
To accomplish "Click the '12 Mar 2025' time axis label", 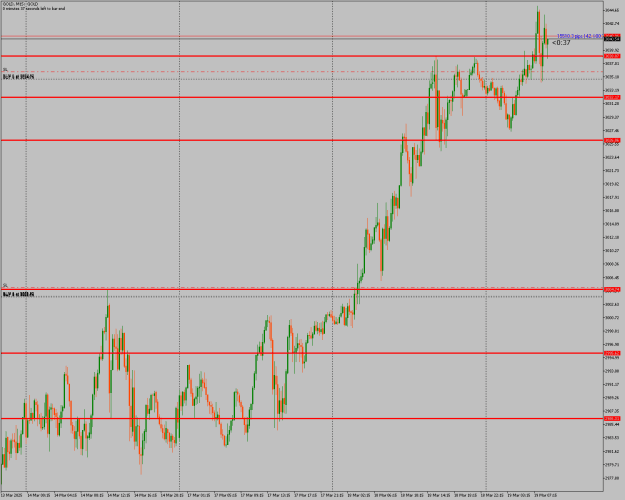I will (10, 495).
